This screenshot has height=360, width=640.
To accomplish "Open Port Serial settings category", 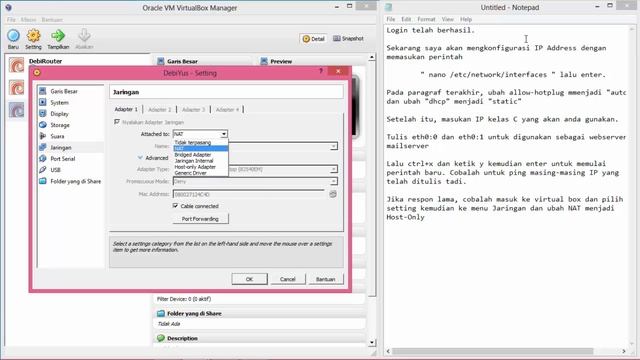I will point(63,159).
